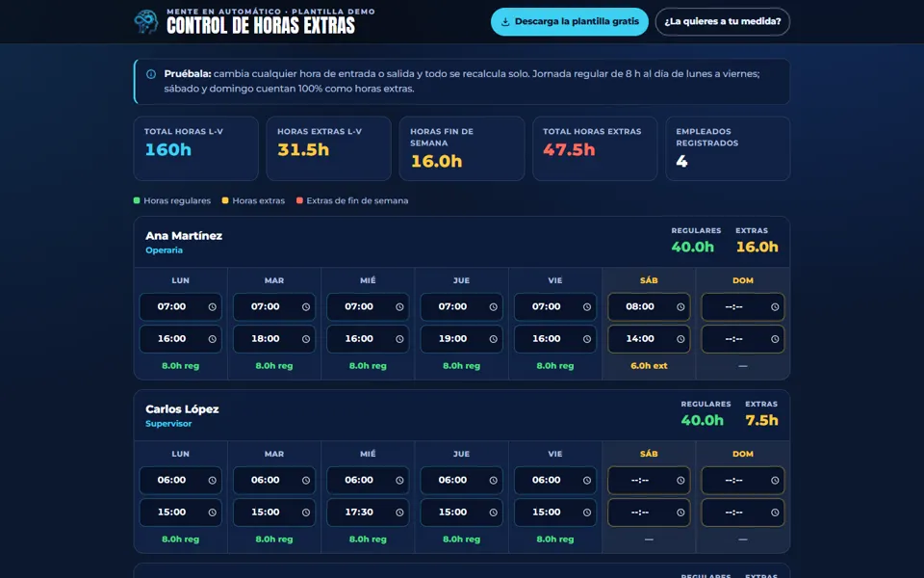Open clock picker for Carlos's Friday 15:00 exit
Viewport: 924px width, 578px height.
[587, 512]
